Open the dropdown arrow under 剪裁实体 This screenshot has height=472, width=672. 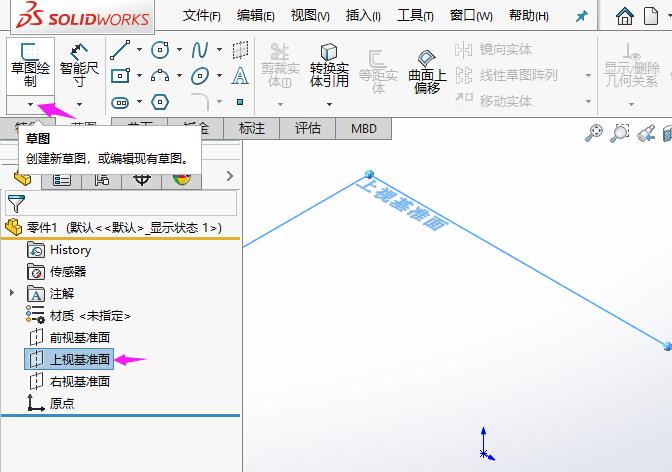click(280, 104)
